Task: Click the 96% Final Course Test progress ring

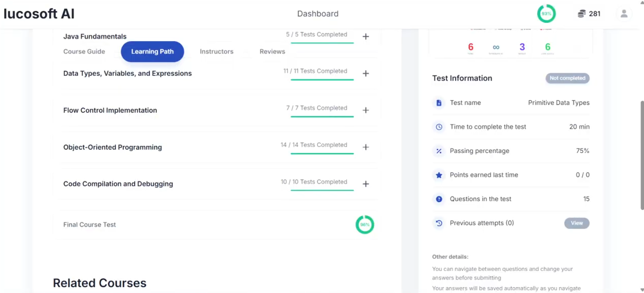Action: [365, 224]
